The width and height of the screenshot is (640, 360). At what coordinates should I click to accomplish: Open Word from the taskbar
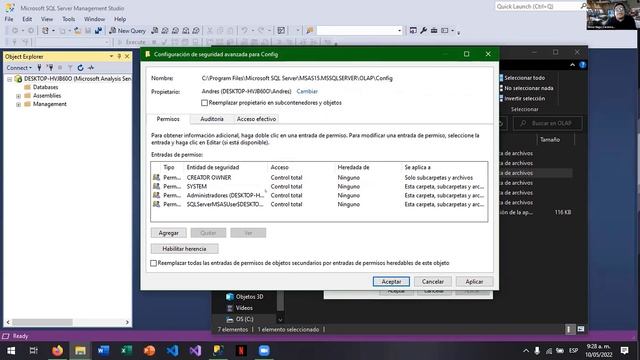[x=103, y=351]
